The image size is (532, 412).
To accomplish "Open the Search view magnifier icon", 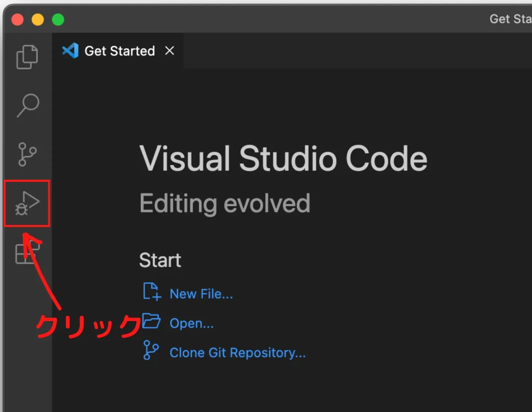I will click(27, 105).
